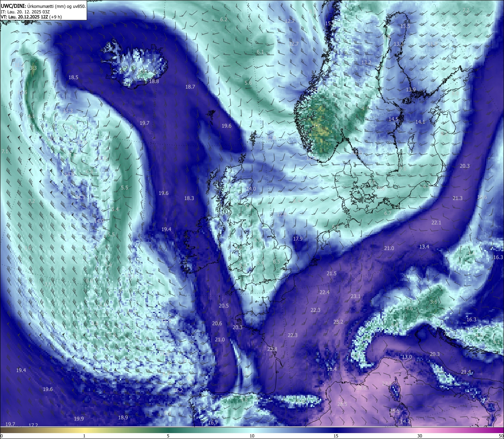Click the 6.1 value on the map

pos(260,52)
